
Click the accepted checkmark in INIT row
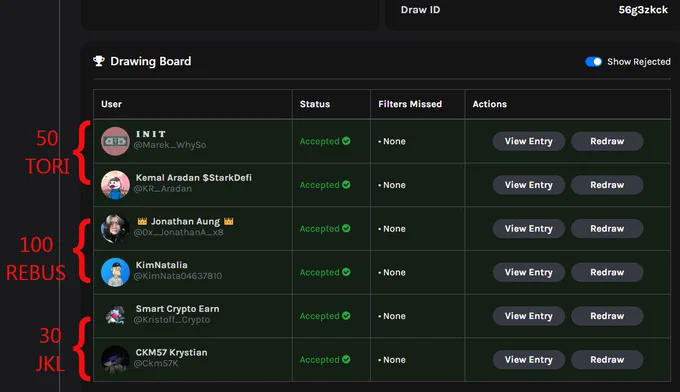tap(346, 141)
